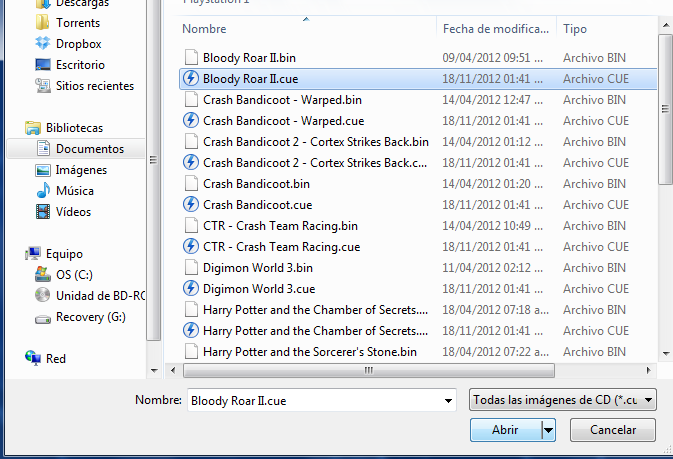Select the Bloody Roar II.cue disc icon
Screen dimensions: 673x459
[x=191, y=79]
